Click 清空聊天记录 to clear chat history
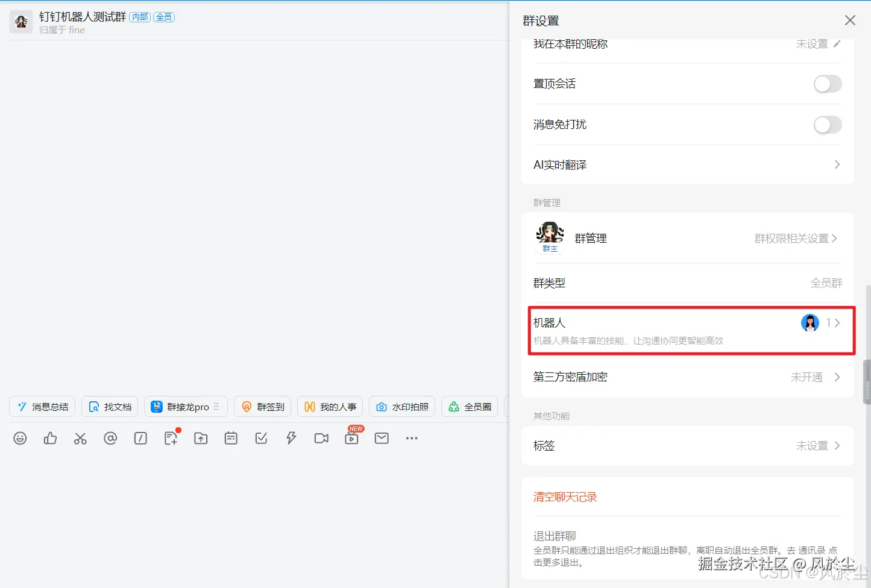This screenshot has height=588, width=871. pos(565,496)
